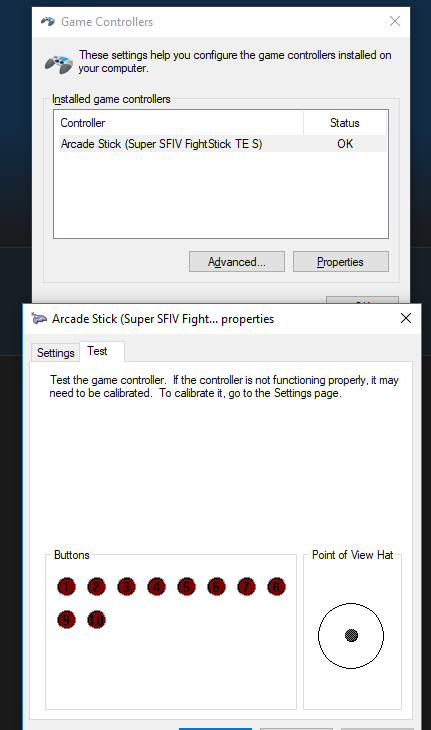
Task: Click button 2 indicator light
Action: (96, 587)
